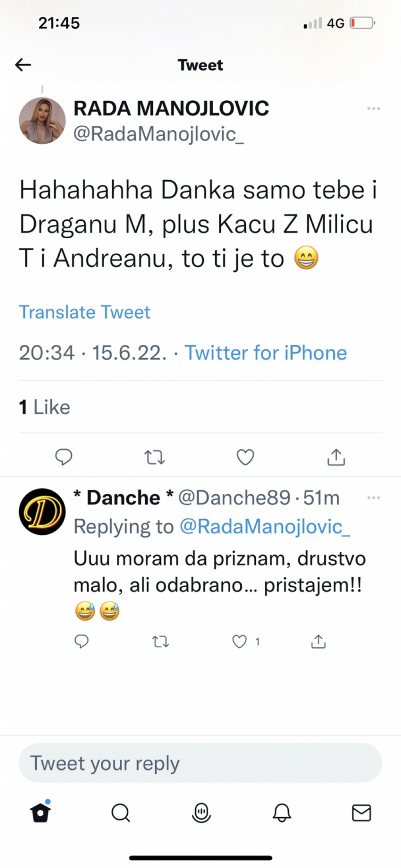Open the @RadaManojlovic_ mention in the reply
This screenshot has height=868, width=401.
pyautogui.click(x=265, y=527)
